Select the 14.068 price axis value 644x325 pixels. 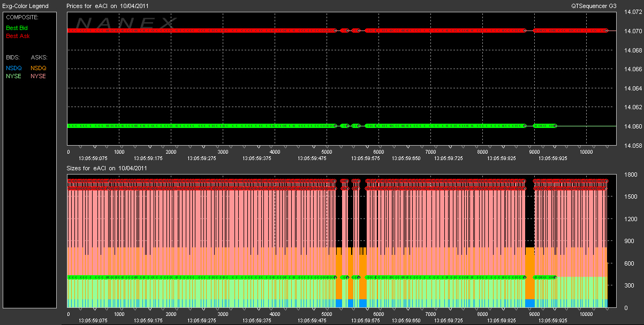click(633, 50)
